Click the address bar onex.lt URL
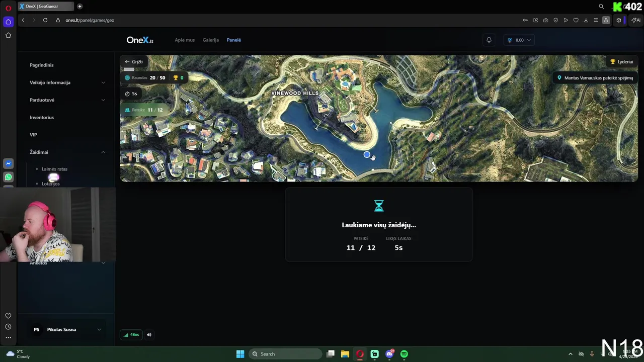 [x=90, y=20]
